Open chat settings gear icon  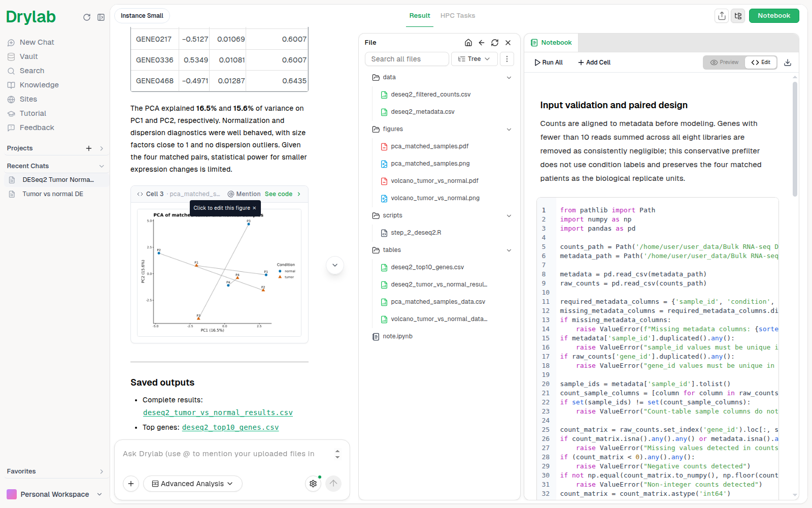coord(313,484)
